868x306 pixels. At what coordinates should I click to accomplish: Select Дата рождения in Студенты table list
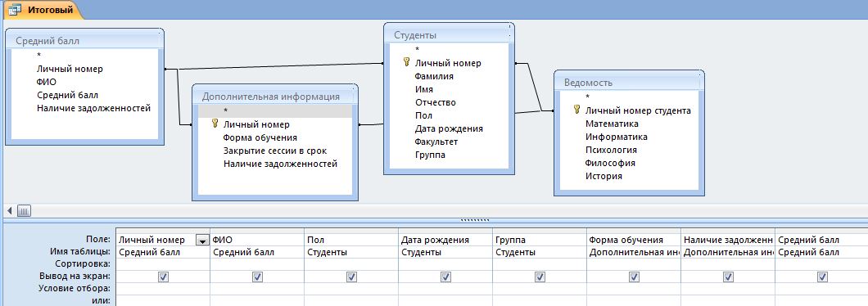449,129
